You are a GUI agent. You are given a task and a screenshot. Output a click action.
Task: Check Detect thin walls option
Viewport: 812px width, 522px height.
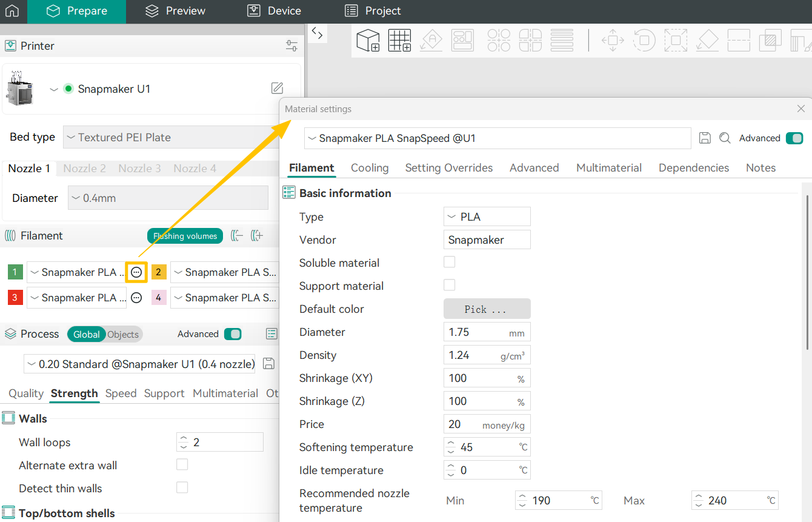click(x=182, y=487)
